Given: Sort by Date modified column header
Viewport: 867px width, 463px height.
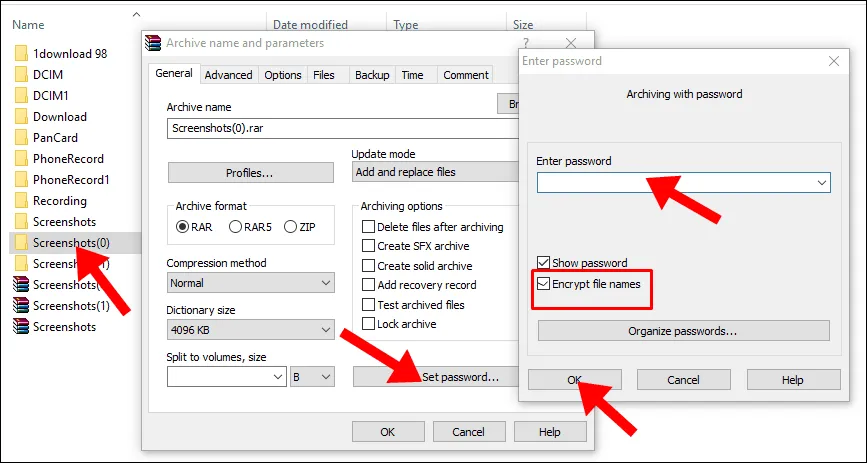Looking at the screenshot, I should tap(311, 25).
